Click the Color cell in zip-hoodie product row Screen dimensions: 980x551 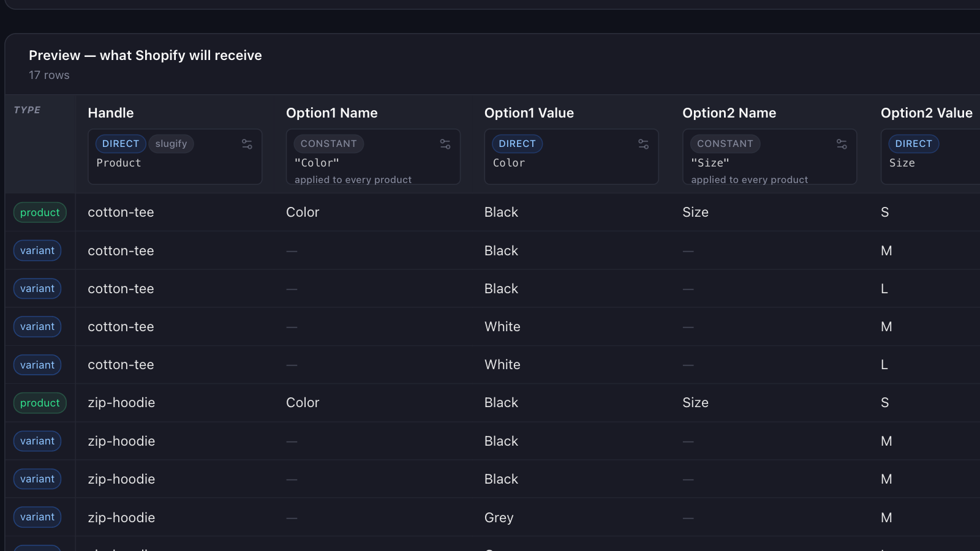tap(303, 403)
